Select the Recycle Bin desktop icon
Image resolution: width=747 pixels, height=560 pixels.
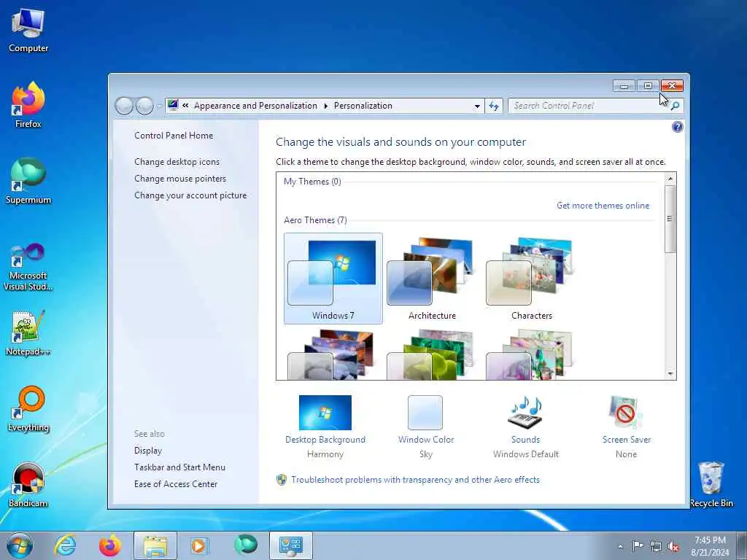point(711,485)
